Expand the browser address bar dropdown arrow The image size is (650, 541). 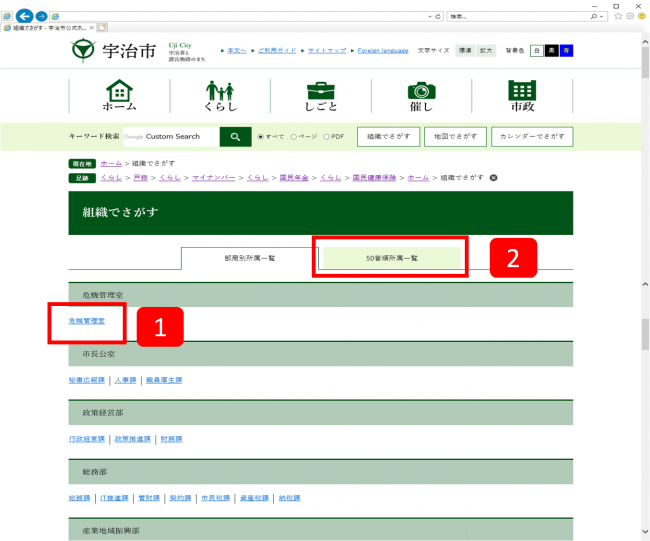[x=431, y=17]
